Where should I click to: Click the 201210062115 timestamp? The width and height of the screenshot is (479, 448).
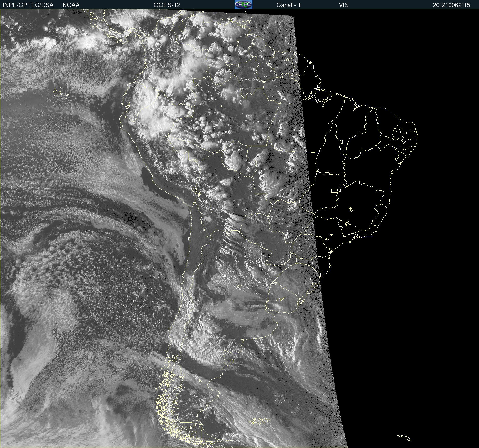click(x=451, y=5)
